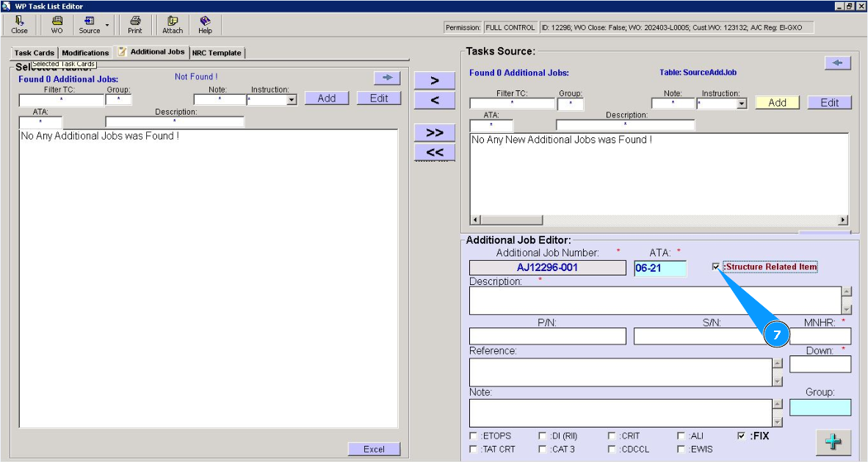Open the Instruction dropdown in Selected Tasks
The image size is (868, 462).
tap(292, 100)
